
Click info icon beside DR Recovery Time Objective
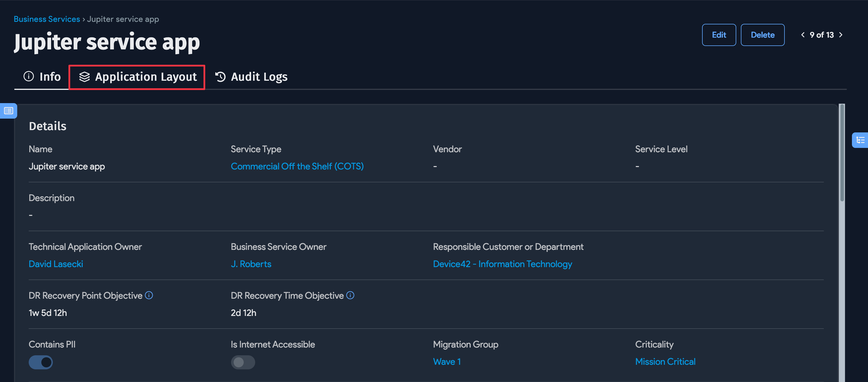pos(350,295)
